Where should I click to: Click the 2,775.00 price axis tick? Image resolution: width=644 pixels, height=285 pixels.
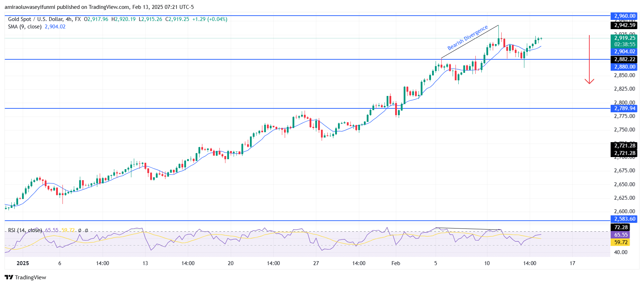click(x=624, y=116)
